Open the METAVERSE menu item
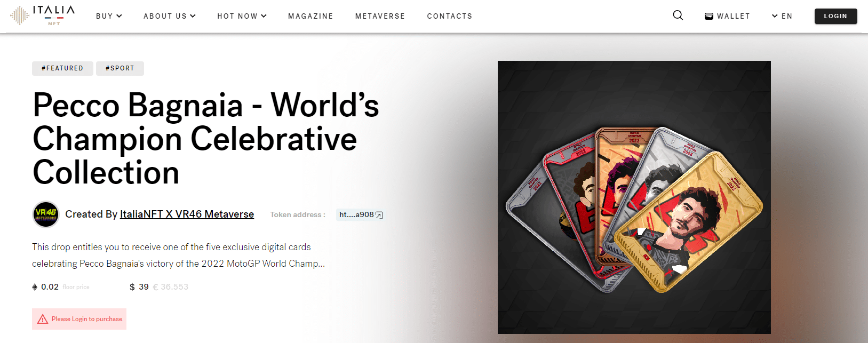 380,16
